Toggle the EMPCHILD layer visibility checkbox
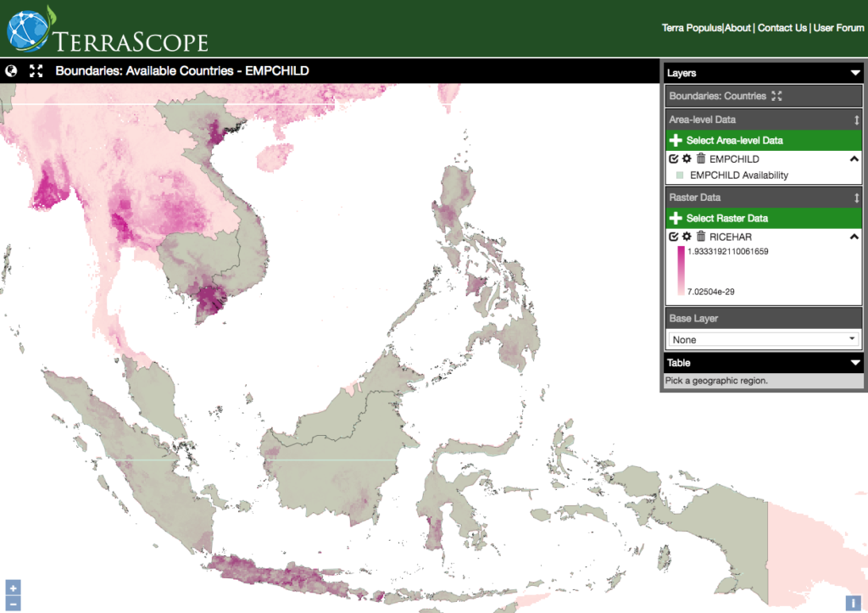868x613 pixels. 673,159
